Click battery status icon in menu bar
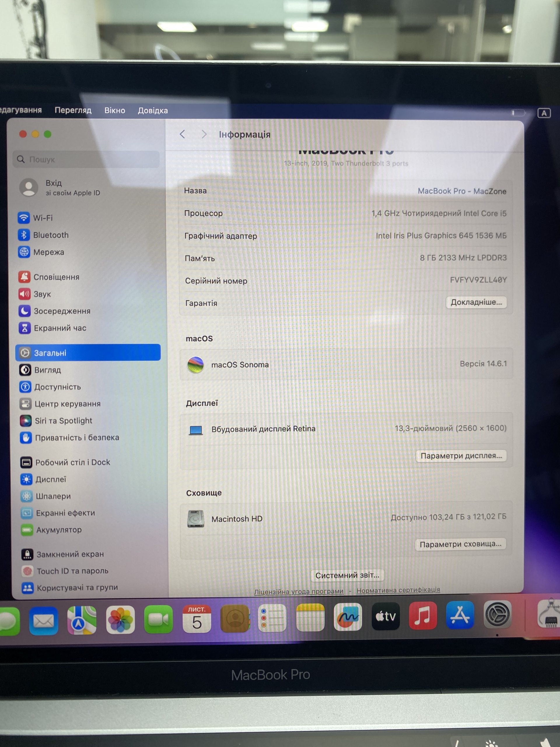This screenshot has height=747, width=560. 518,113
